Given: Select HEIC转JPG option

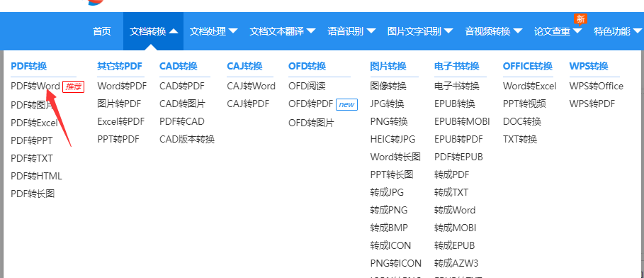Looking at the screenshot, I should (392, 140).
